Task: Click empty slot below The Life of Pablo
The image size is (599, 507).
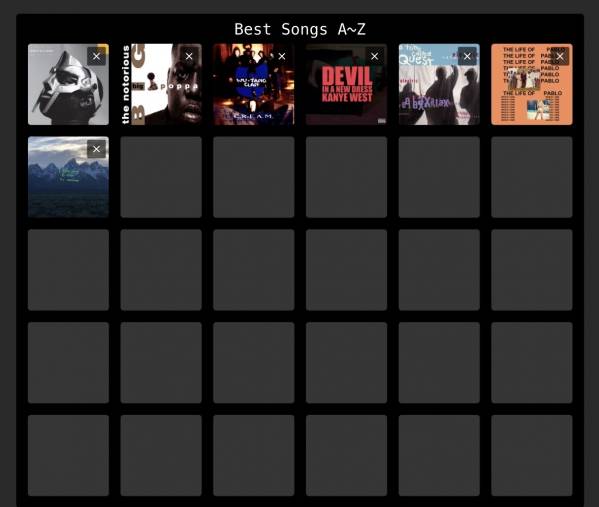Action: 532,177
